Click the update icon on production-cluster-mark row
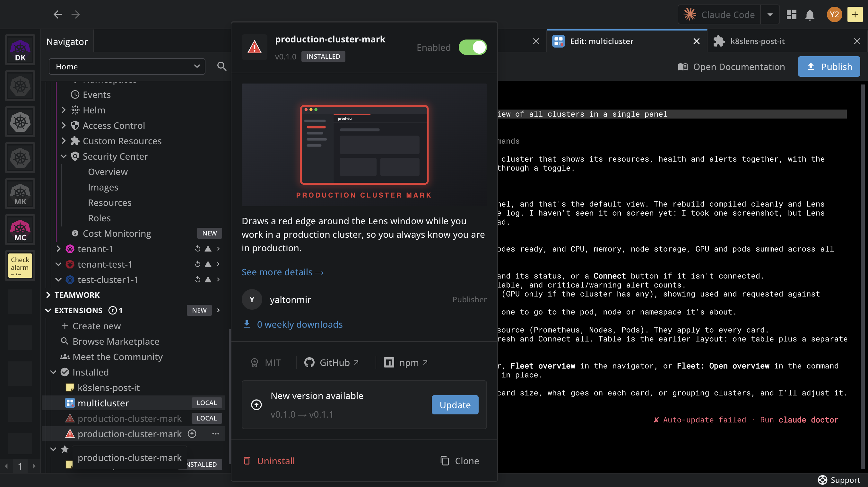 pyautogui.click(x=192, y=434)
